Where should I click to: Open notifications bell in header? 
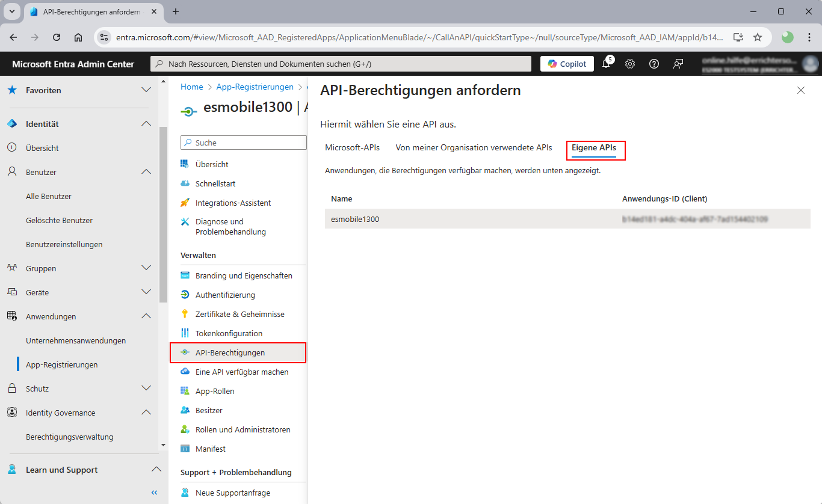[607, 64]
